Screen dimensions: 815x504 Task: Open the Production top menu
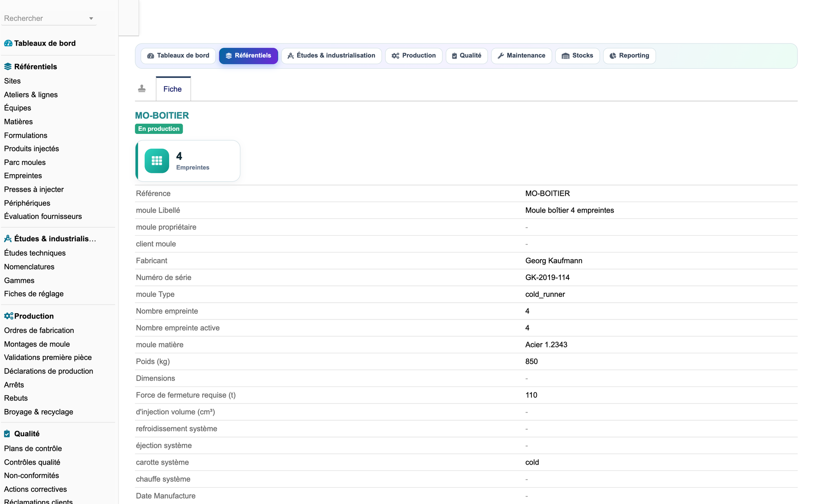pyautogui.click(x=414, y=56)
